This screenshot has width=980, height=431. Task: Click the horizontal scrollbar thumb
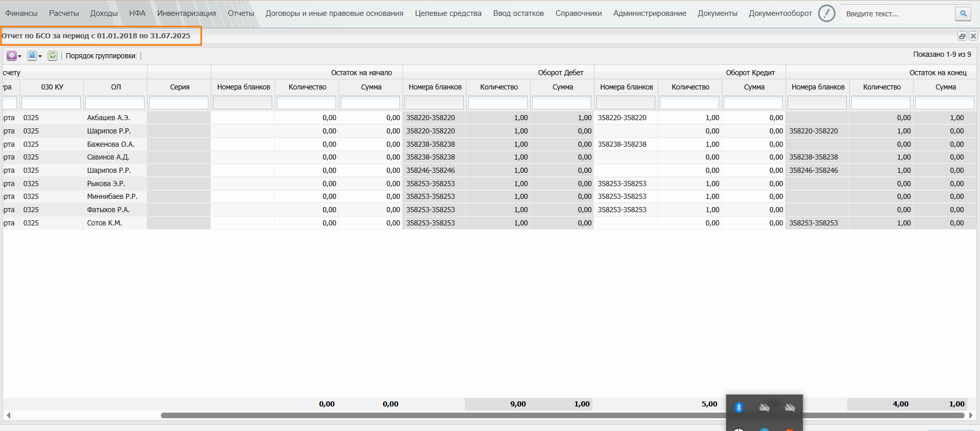tap(562, 416)
